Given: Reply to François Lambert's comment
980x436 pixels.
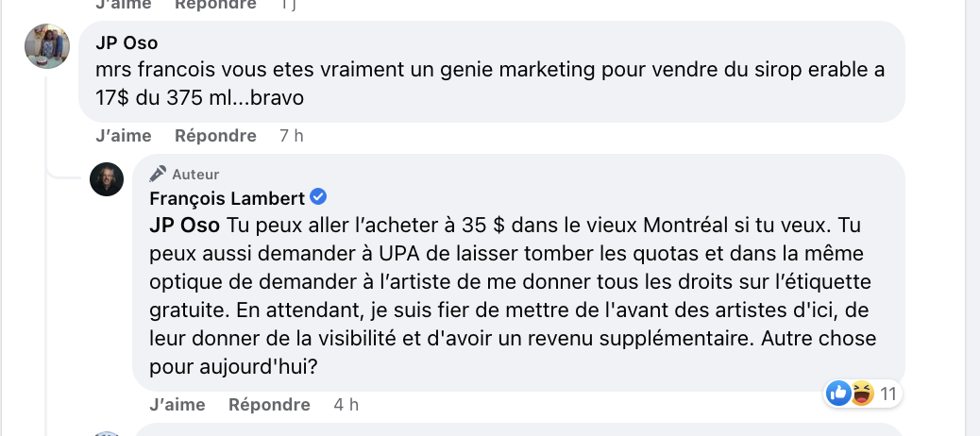Looking at the screenshot, I should pyautogui.click(x=269, y=405).
